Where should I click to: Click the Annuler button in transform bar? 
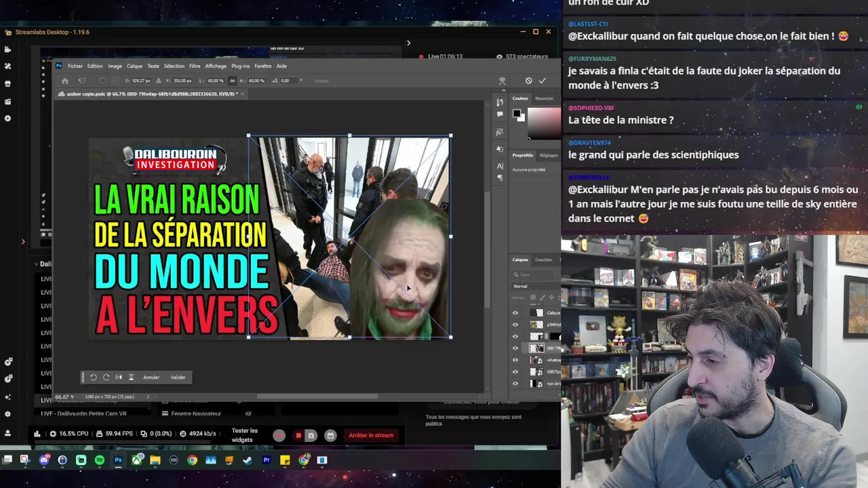151,378
